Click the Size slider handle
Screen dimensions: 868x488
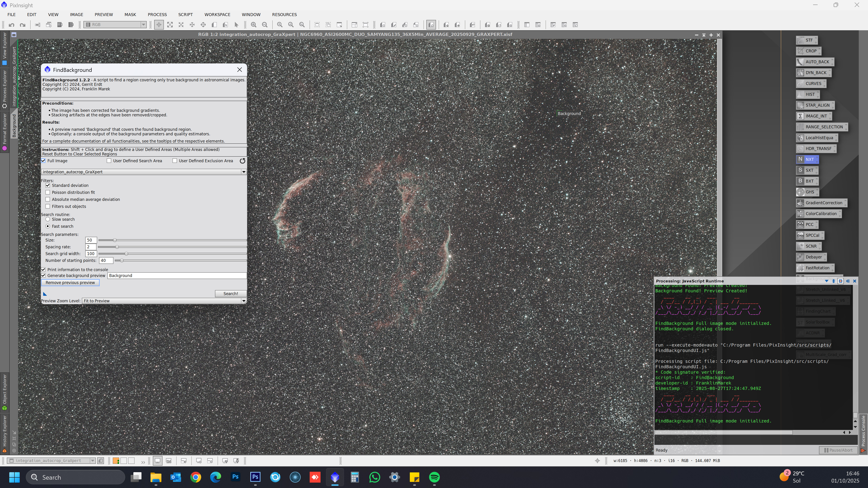(115, 240)
